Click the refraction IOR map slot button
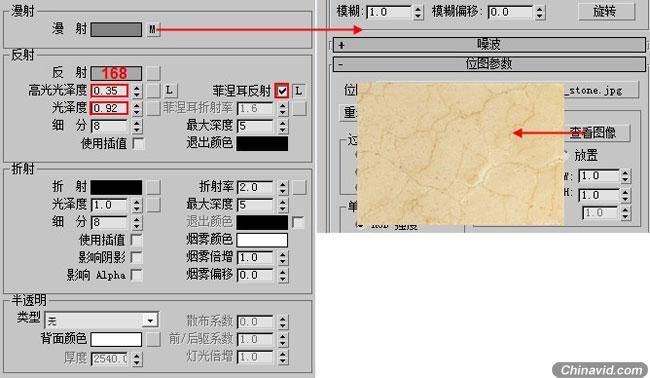 (299, 187)
